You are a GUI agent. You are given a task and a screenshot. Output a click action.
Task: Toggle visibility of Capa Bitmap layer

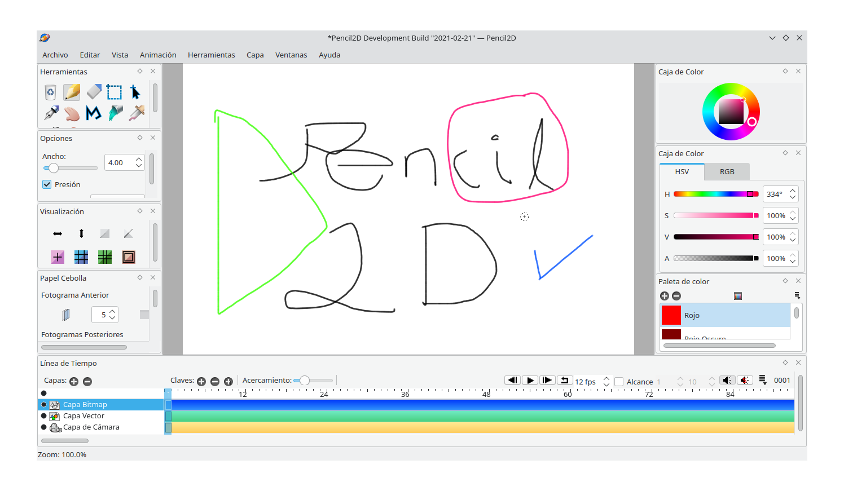44,405
